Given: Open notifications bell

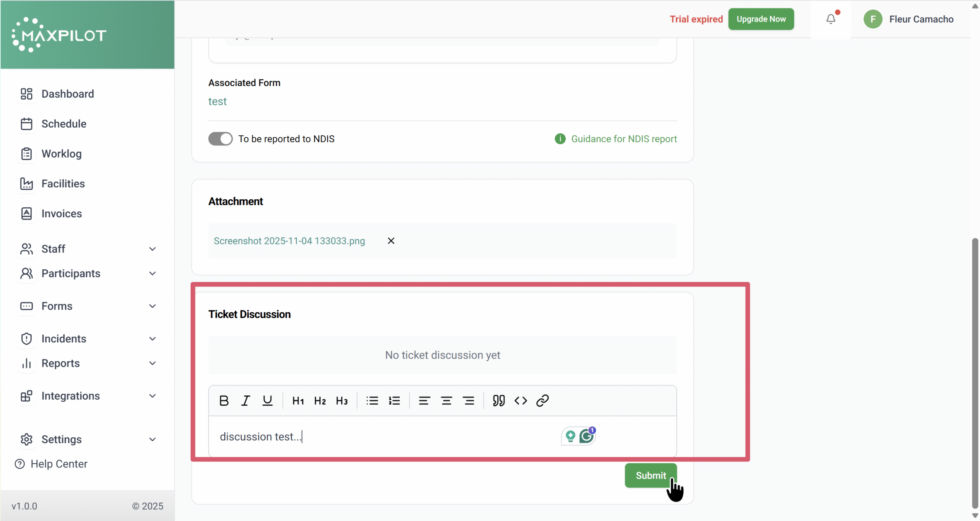Looking at the screenshot, I should point(830,19).
